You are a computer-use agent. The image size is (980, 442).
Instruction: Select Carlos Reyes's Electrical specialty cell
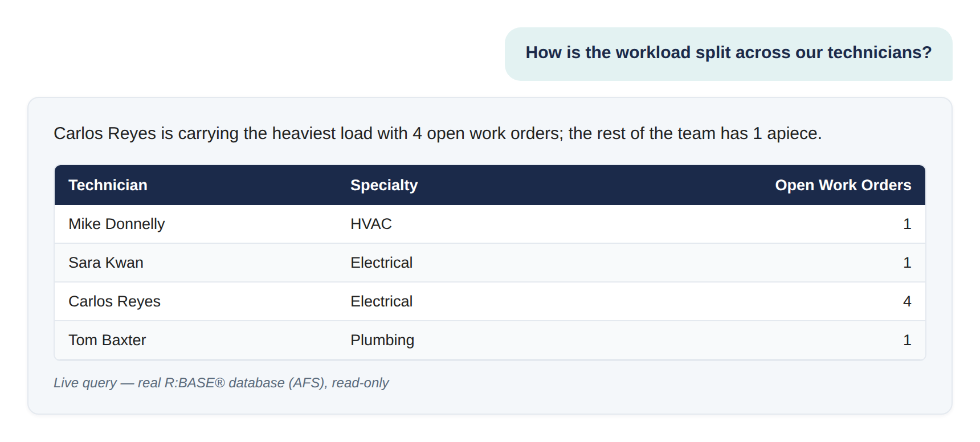click(381, 301)
